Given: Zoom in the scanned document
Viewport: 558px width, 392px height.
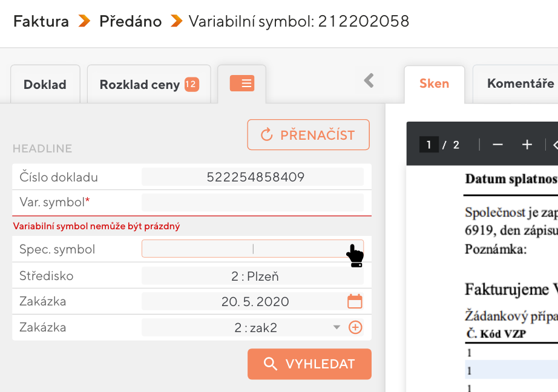Looking at the screenshot, I should click(527, 145).
